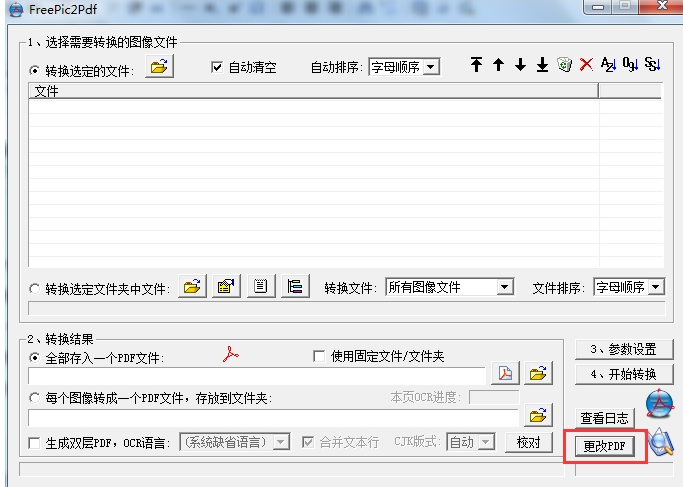Select 转换选定文件夹中文件 radio button
The image size is (683, 487).
34,288
